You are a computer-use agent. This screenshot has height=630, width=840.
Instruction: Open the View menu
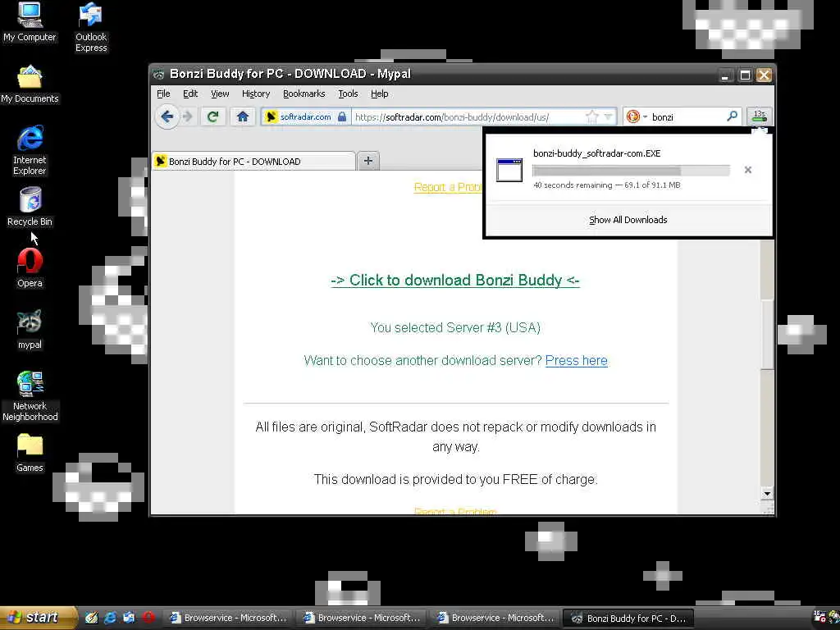[220, 94]
